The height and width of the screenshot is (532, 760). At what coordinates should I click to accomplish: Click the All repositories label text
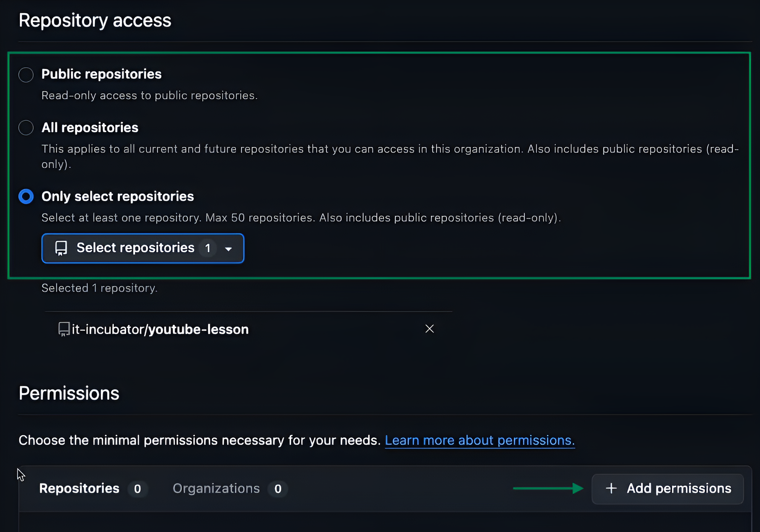point(90,128)
